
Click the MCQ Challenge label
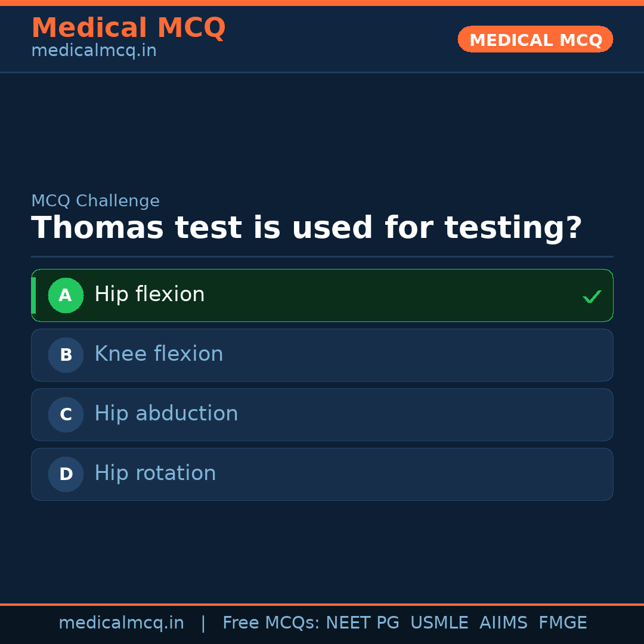pyautogui.click(x=95, y=201)
